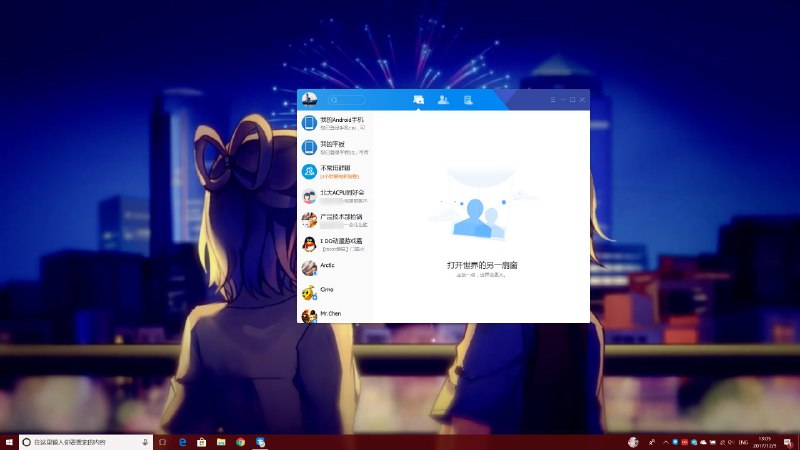
Task: Open your profile avatar in QQ header
Action: coord(309,99)
